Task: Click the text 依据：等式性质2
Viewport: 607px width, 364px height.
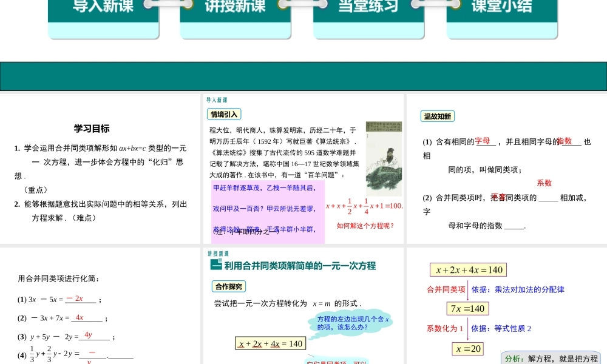Action: (x=501, y=328)
